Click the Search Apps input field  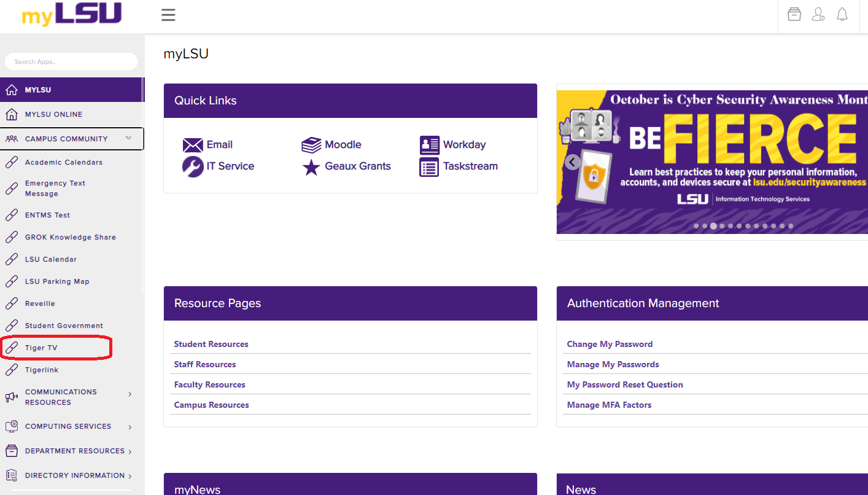[71, 61]
